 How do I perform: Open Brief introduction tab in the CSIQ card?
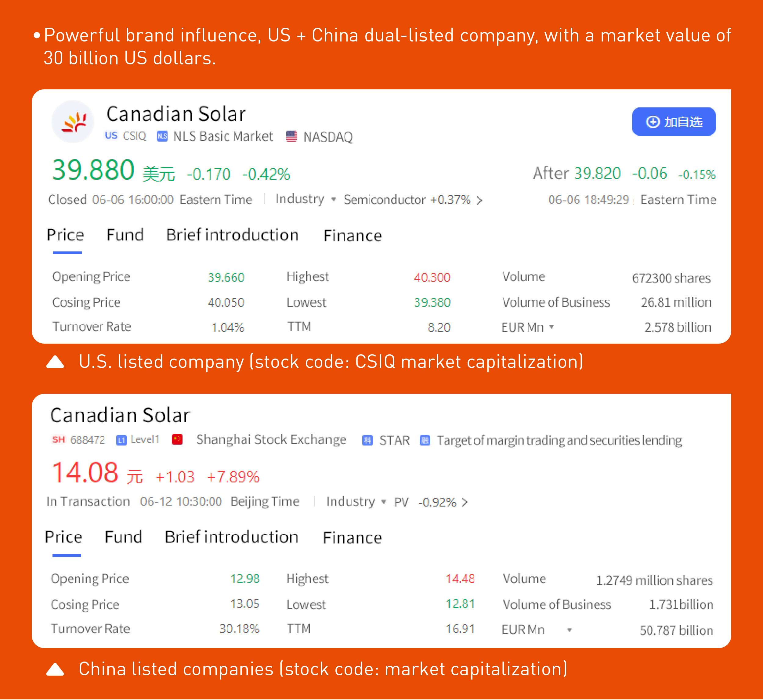point(232,235)
